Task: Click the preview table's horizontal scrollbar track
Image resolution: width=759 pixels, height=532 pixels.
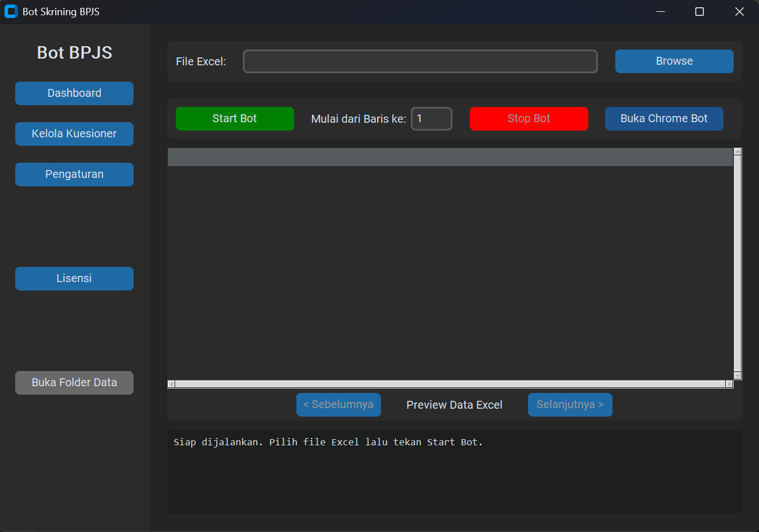Action: [x=450, y=384]
